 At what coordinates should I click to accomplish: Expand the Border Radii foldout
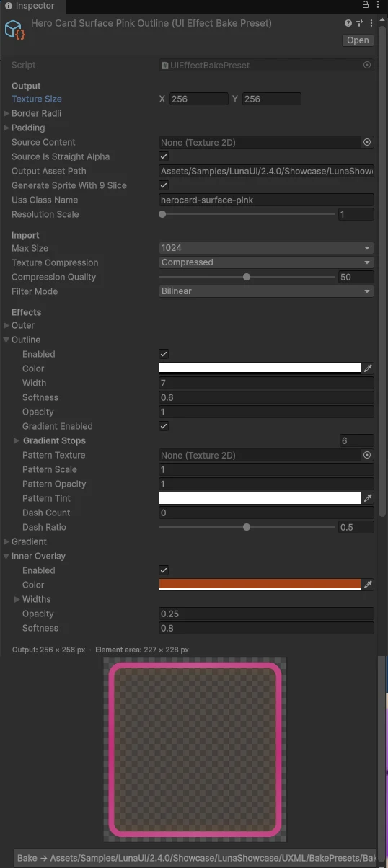(6, 113)
